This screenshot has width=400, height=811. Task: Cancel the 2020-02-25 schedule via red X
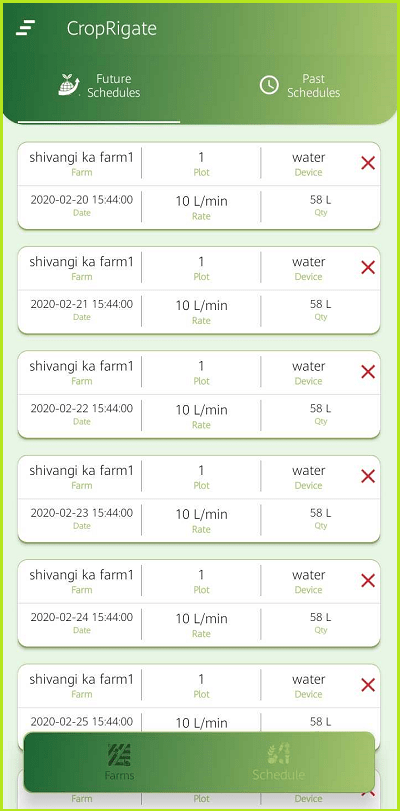point(368,685)
